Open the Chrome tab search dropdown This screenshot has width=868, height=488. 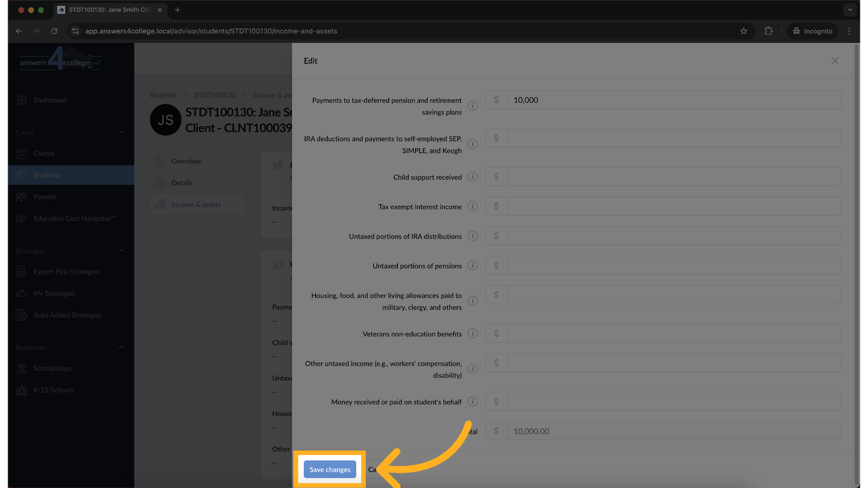[850, 9]
